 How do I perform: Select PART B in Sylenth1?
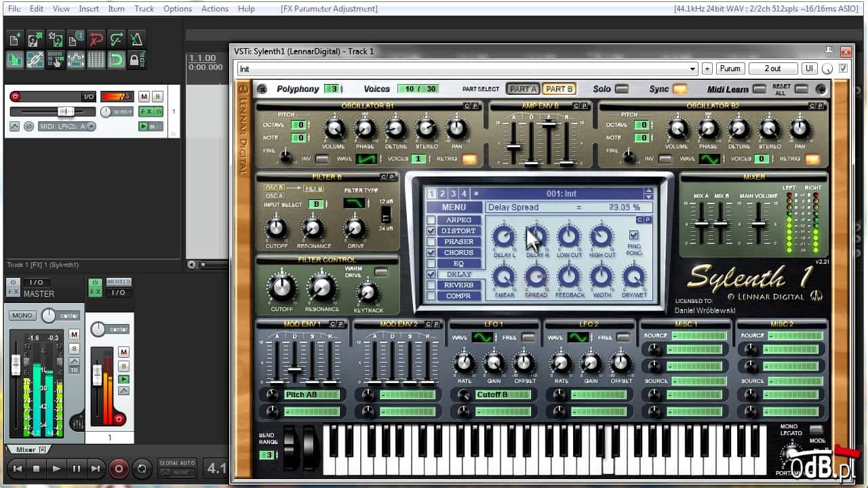click(x=559, y=89)
